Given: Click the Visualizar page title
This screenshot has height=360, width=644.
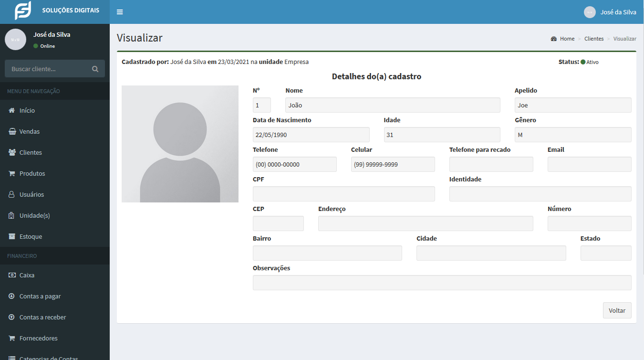Looking at the screenshot, I should [x=140, y=38].
